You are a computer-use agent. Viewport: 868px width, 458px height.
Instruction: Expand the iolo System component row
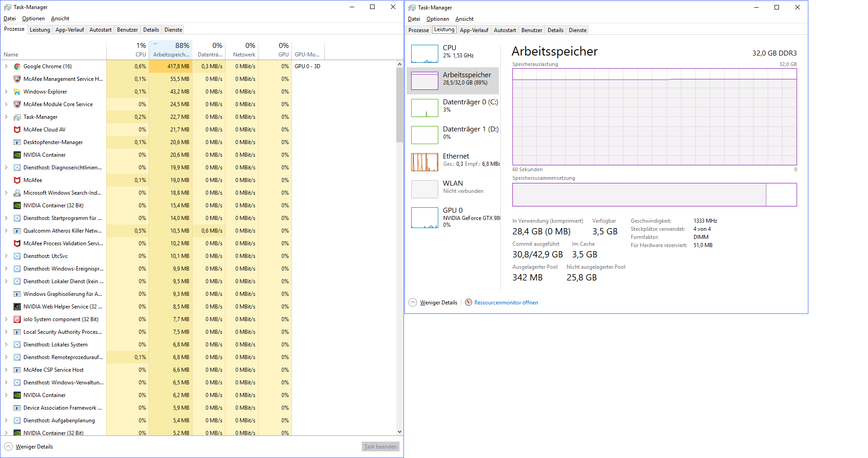[x=6, y=319]
